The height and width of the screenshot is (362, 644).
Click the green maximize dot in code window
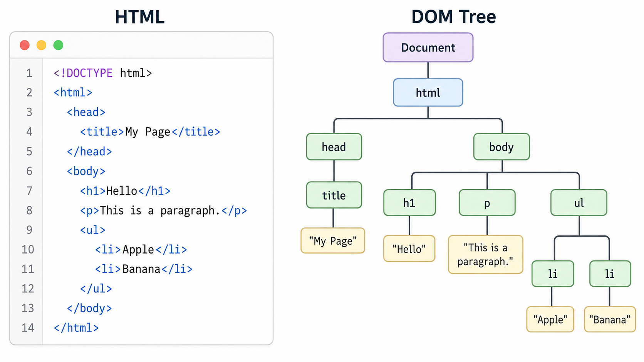[58, 45]
